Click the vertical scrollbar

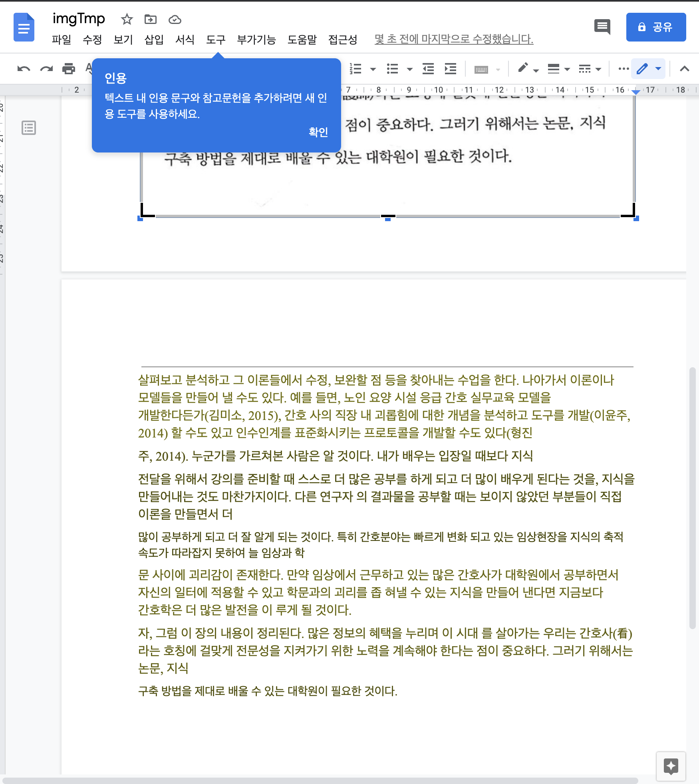(x=693, y=498)
